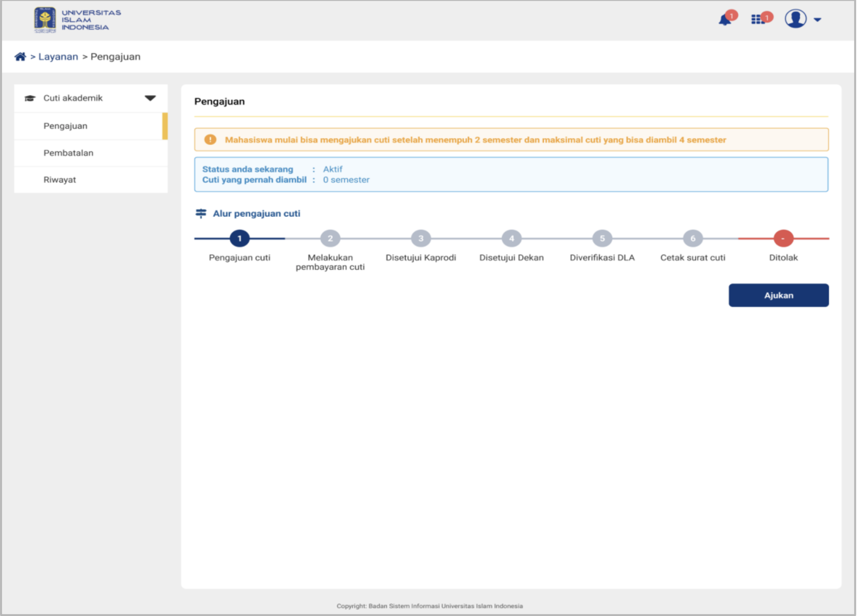
Task: Click the user profile avatar icon
Action: point(796,19)
